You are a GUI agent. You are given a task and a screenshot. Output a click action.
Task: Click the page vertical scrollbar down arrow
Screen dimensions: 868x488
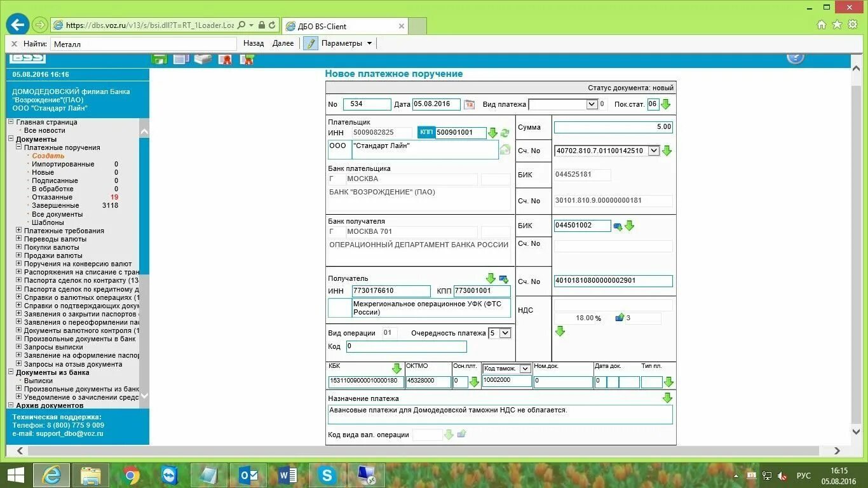pos(856,431)
